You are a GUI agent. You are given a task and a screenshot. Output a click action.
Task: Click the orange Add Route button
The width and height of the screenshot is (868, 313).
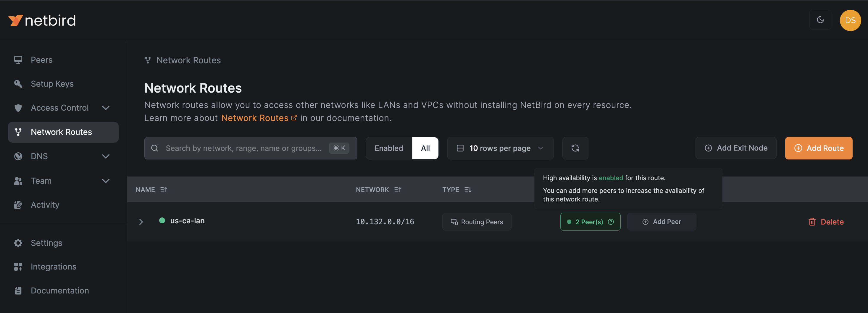pos(818,148)
